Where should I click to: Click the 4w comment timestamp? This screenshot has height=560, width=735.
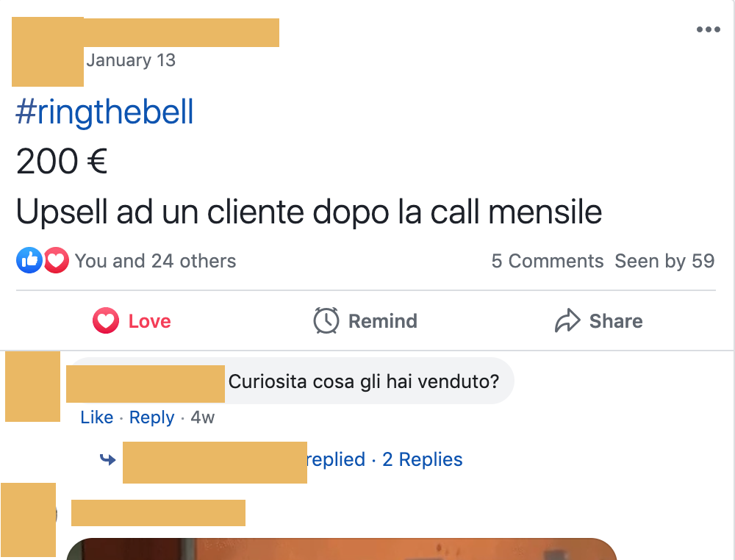coord(203,417)
